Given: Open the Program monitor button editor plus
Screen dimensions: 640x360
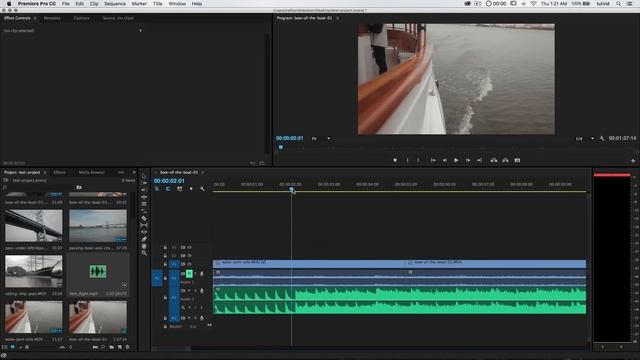Looking at the screenshot, I should (x=633, y=161).
